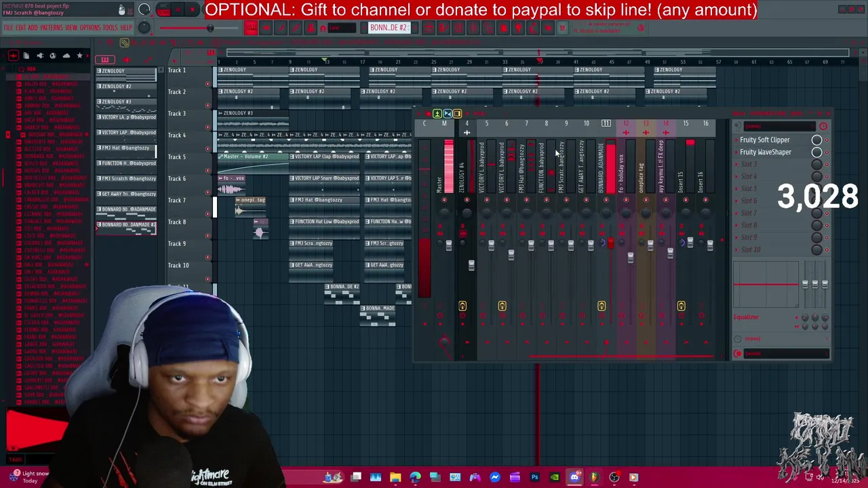Toggle mute LED on mixer insert 11
Viewport: 868px width, 488px height.
click(606, 201)
